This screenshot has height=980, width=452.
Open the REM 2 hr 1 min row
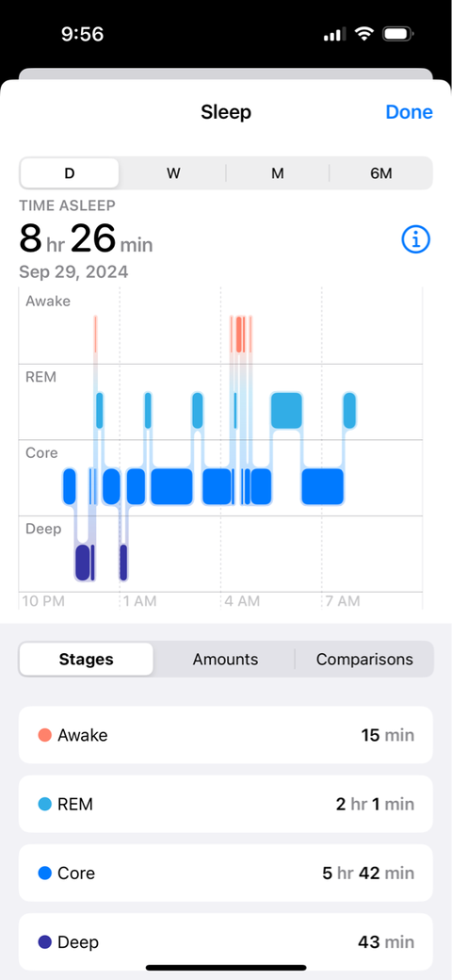[225, 805]
